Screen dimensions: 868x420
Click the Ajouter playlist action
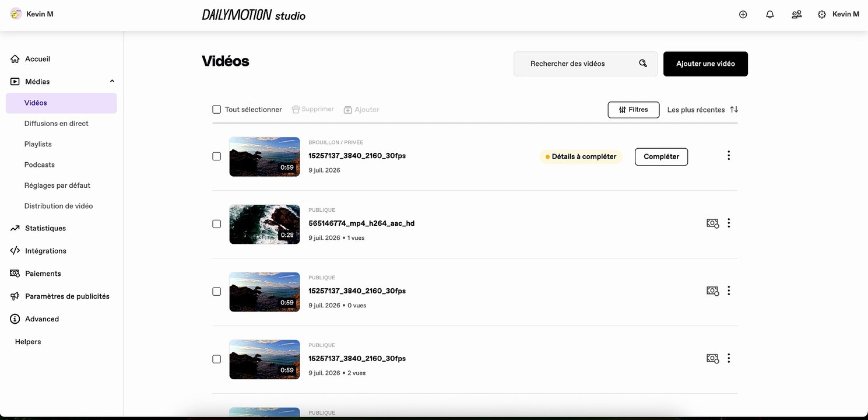361,110
